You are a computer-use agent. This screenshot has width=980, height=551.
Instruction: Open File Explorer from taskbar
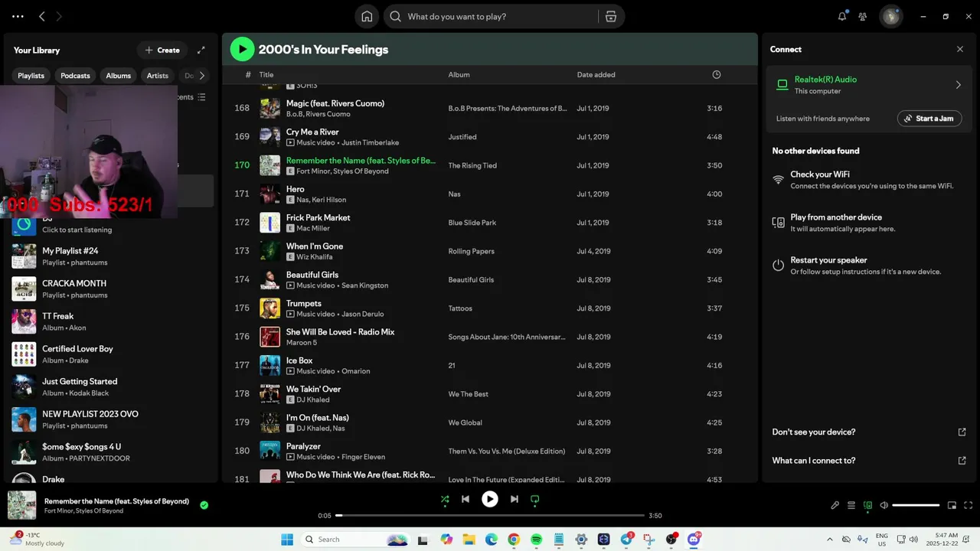click(x=469, y=540)
